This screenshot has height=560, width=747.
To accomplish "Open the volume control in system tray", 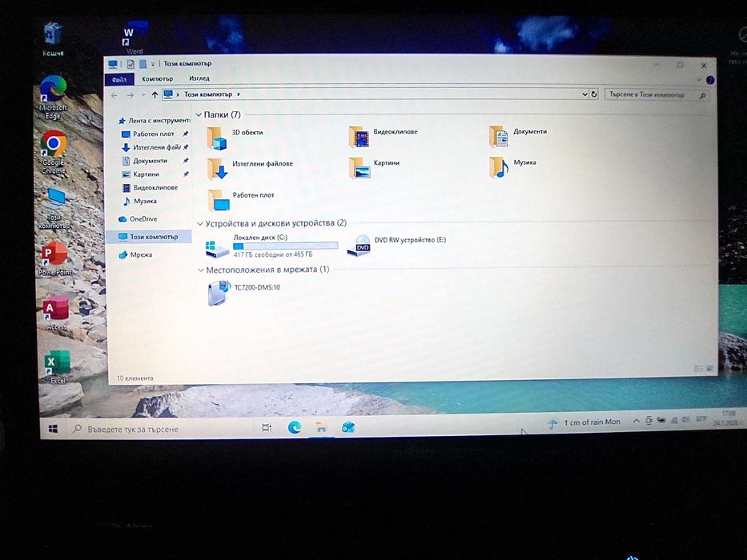I will 685,419.
